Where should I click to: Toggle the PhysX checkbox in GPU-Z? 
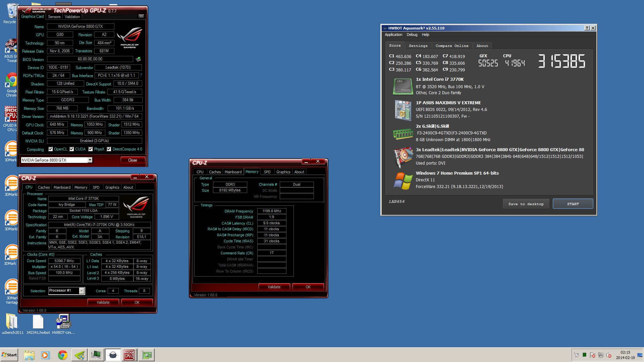pyautogui.click(x=91, y=149)
